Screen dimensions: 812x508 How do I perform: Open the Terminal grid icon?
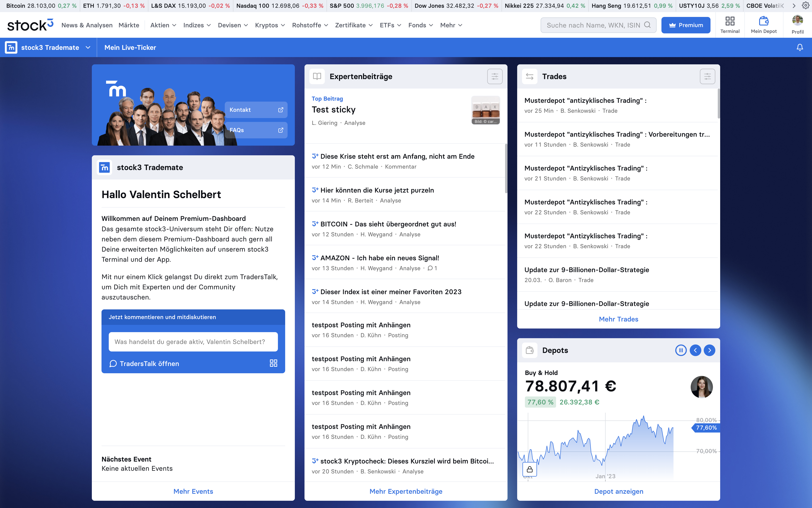(x=730, y=22)
